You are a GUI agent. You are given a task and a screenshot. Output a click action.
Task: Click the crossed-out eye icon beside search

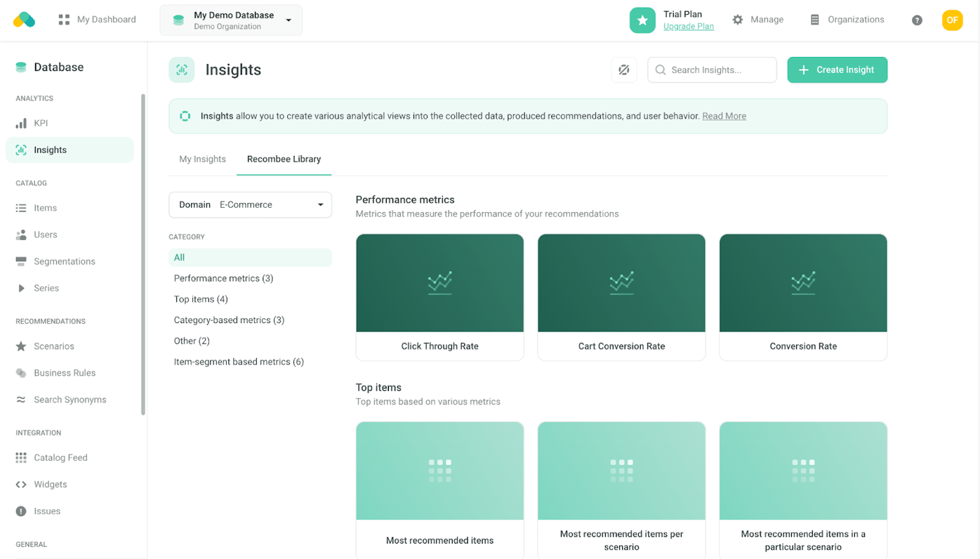[x=623, y=70]
